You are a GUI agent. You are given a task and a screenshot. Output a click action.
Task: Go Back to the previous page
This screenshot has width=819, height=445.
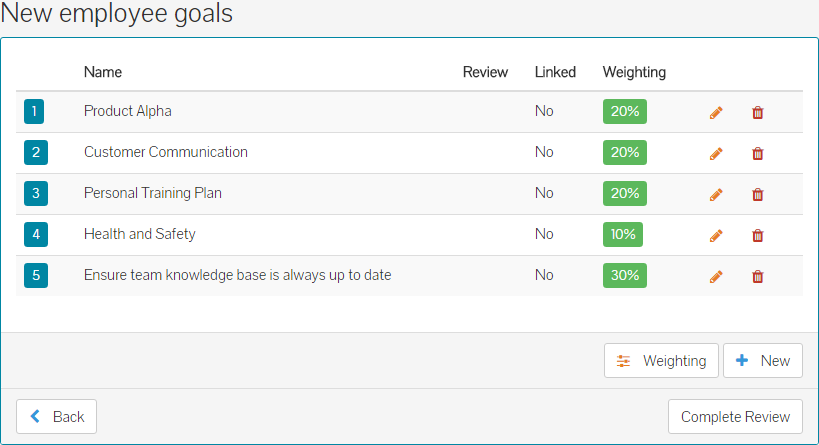tap(57, 416)
